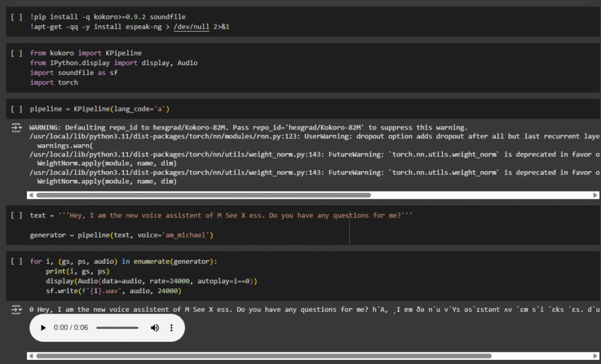Click into the 'import torch' line
The width and height of the screenshot is (601, 364).
coord(54,83)
